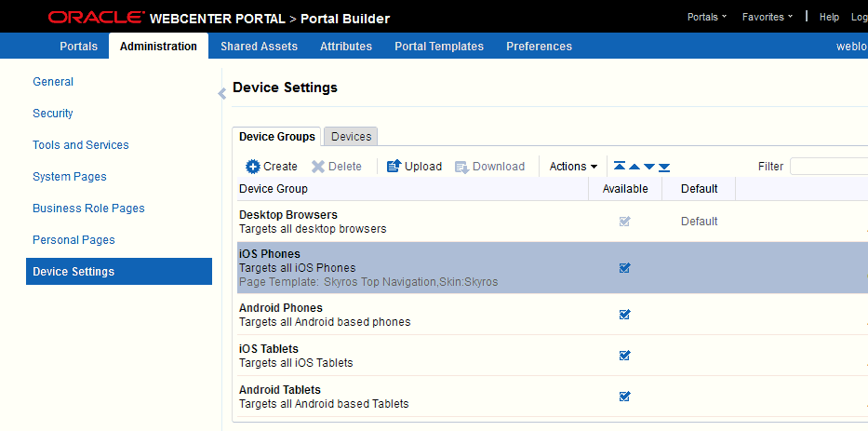Move device group to bottom icon
This screenshot has width=868, height=431.
(664, 167)
